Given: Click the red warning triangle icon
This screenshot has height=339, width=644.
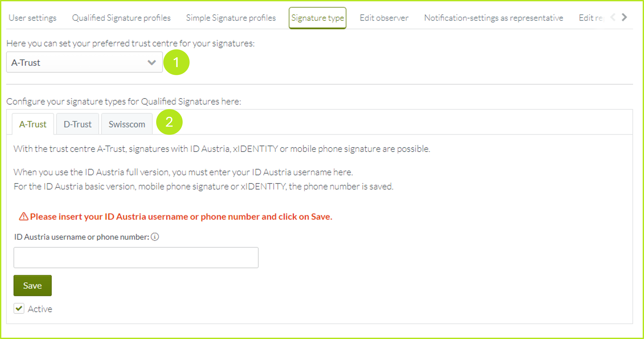Looking at the screenshot, I should click(x=24, y=216).
